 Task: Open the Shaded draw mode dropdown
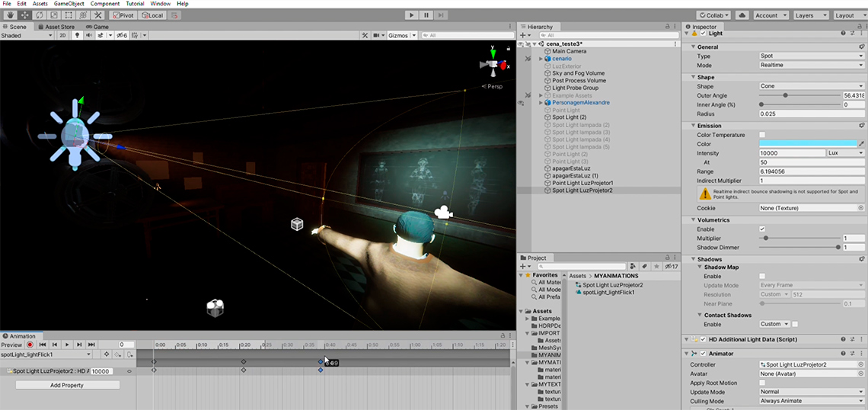[27, 35]
